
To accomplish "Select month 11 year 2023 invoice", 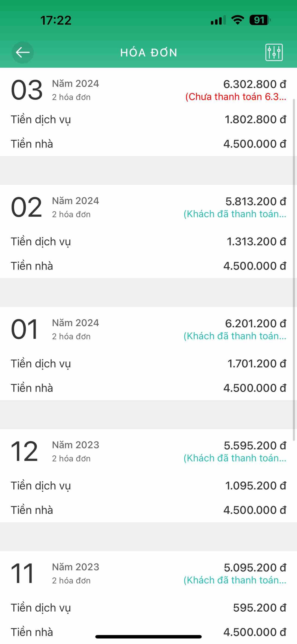I will [23, 573].
